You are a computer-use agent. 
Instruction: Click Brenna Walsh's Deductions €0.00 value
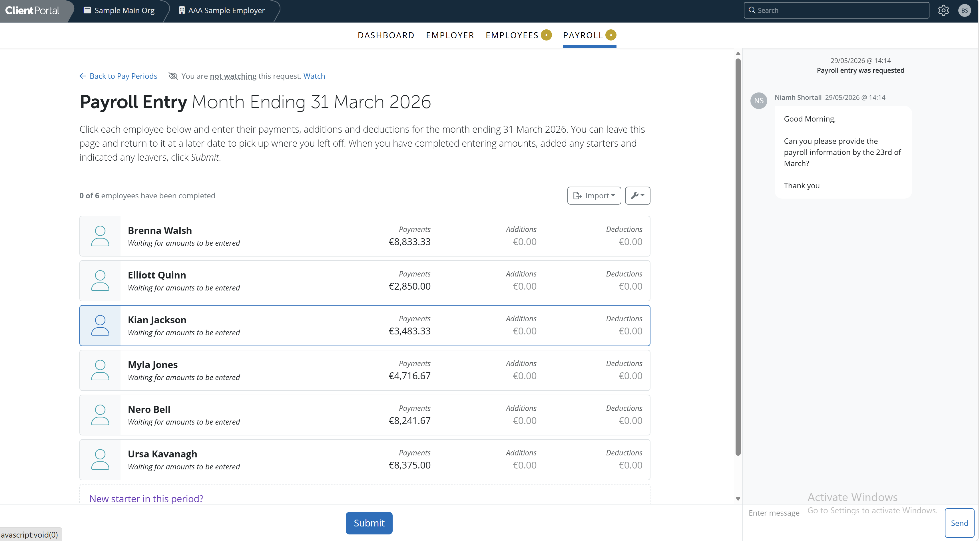630,242
